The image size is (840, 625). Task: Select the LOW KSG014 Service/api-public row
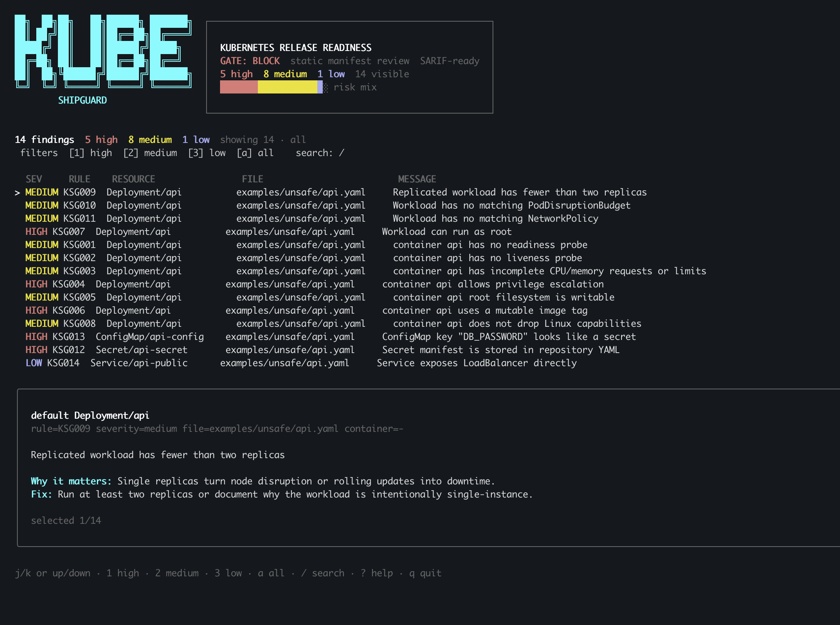pos(301,363)
